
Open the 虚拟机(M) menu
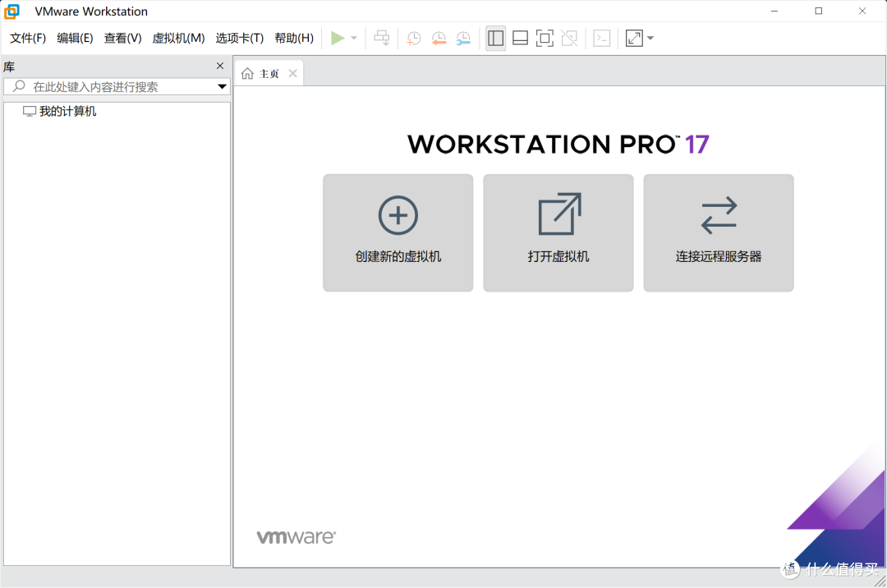coord(178,38)
